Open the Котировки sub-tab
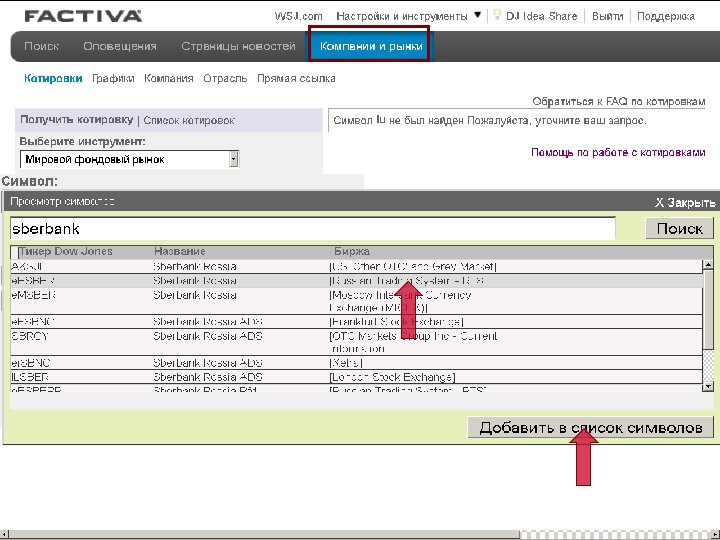The width and height of the screenshot is (720, 540). click(53, 79)
